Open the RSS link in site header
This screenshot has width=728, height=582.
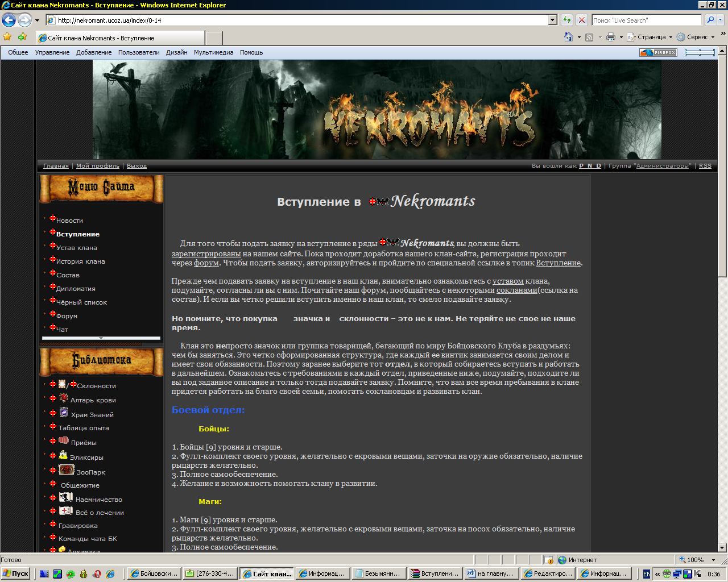[x=705, y=166]
